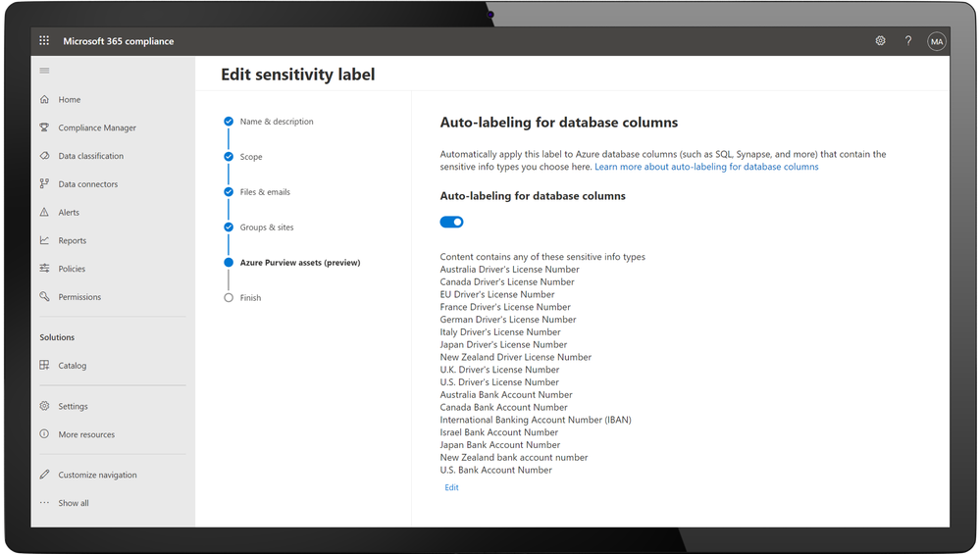The width and height of the screenshot is (980, 554).
Task: Click Italy Driver's License Number entry
Action: coord(500,331)
